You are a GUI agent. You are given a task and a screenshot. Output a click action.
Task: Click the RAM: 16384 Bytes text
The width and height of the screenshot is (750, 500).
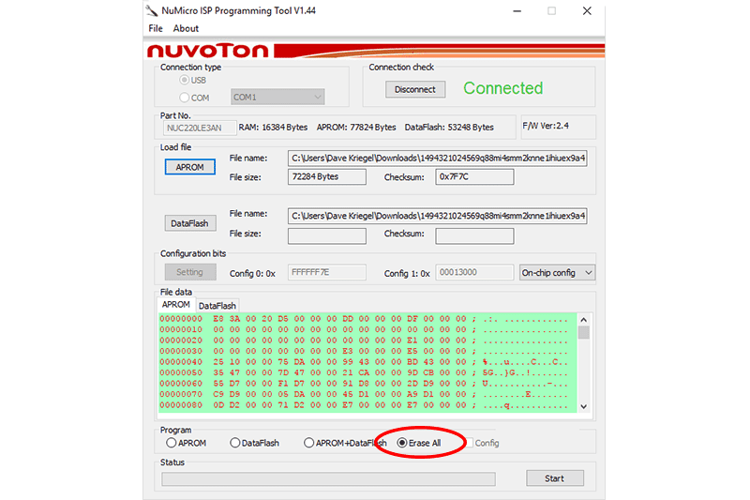point(273,127)
